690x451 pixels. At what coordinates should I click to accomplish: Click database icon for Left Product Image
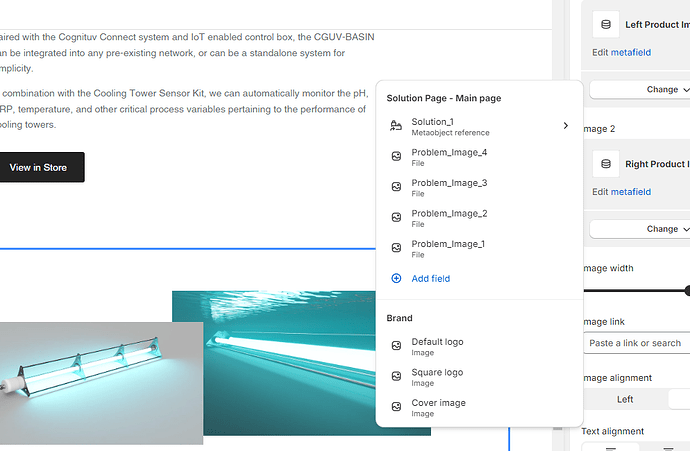coord(606,25)
